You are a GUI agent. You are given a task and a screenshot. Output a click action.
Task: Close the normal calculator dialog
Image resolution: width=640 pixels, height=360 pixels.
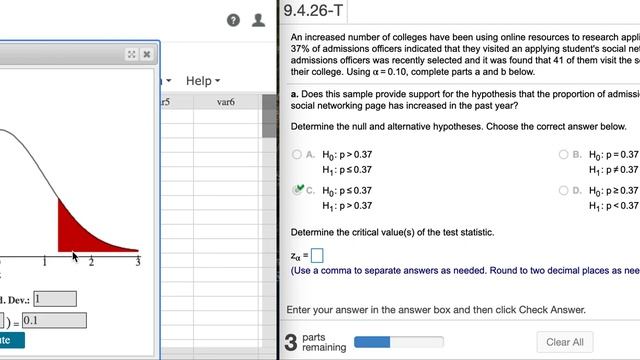(x=147, y=54)
